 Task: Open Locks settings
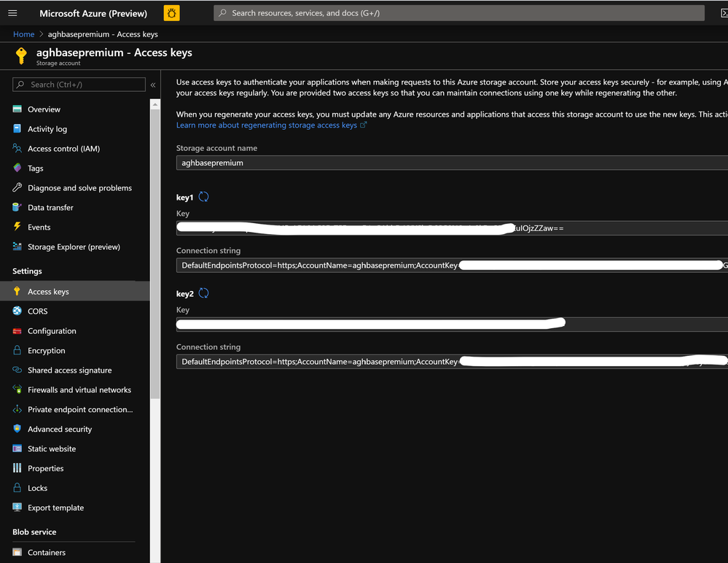(x=74, y=488)
